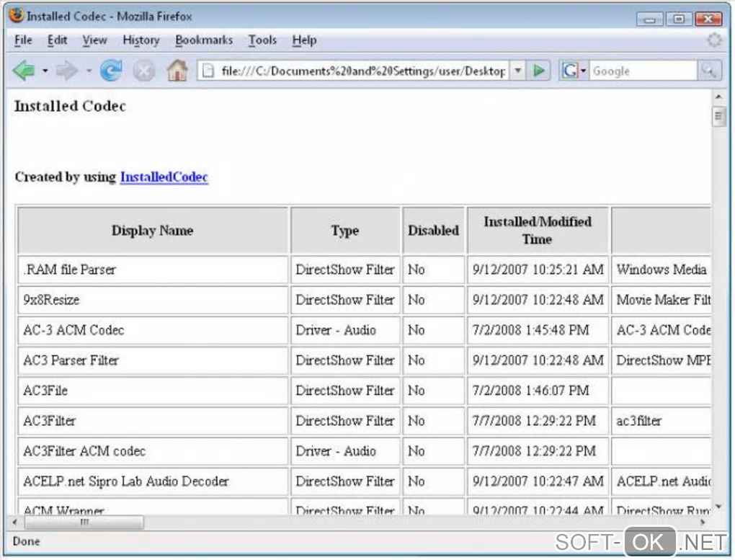Click the 'AC3 Parser Filter' cell
Screen dimensions: 735x560
click(x=153, y=360)
